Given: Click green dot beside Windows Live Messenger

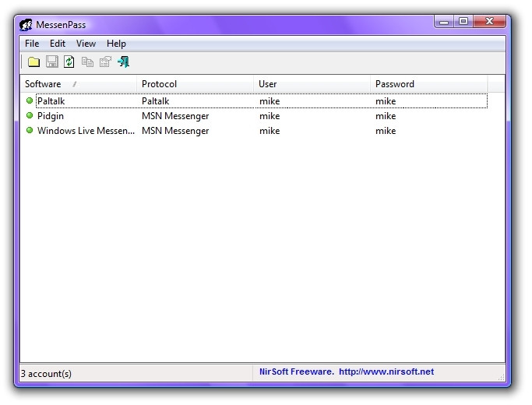Looking at the screenshot, I should 30,130.
